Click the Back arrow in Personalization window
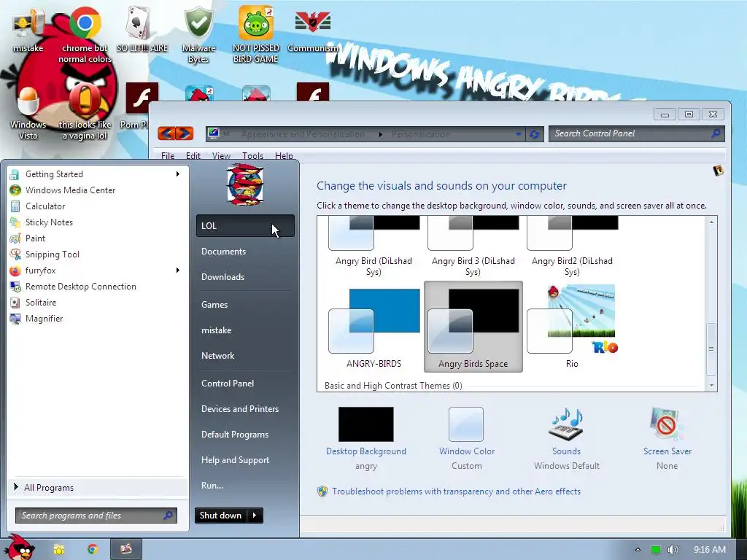 click(166, 134)
